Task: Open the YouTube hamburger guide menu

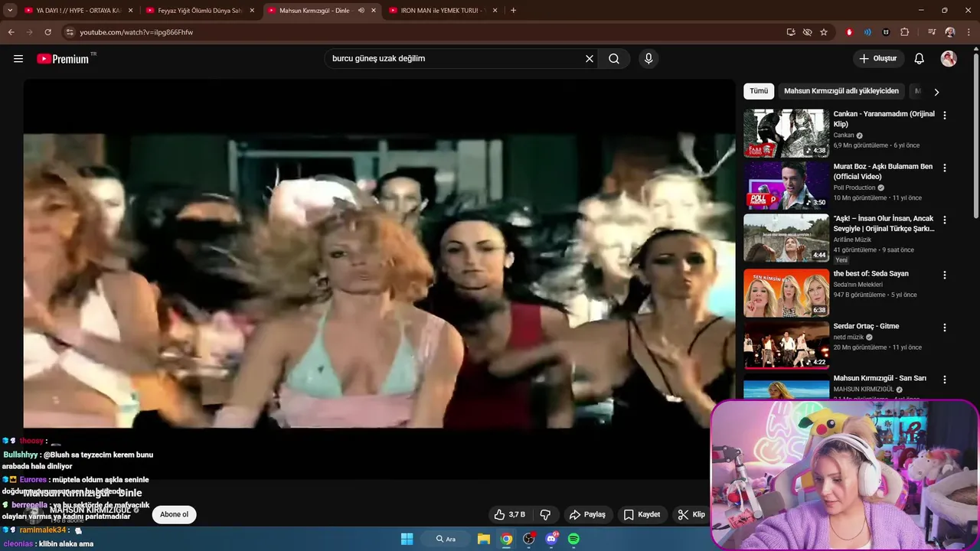Action: (18, 59)
